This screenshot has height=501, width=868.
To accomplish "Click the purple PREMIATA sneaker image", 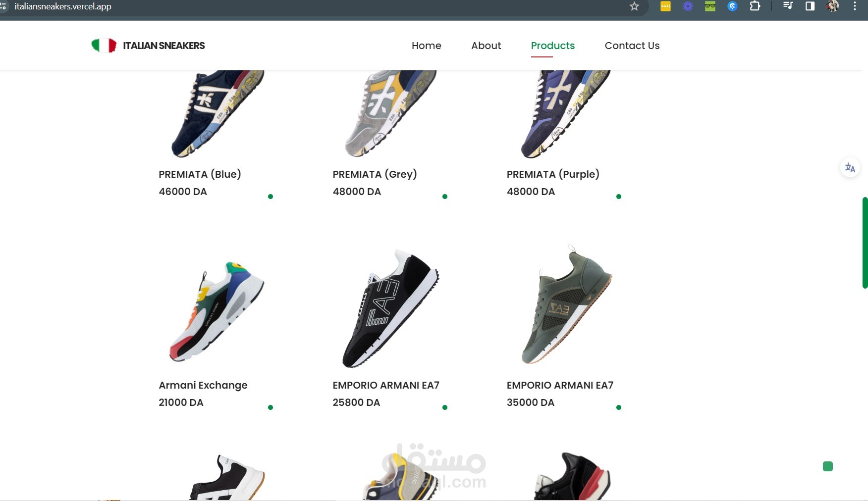I will click(565, 114).
